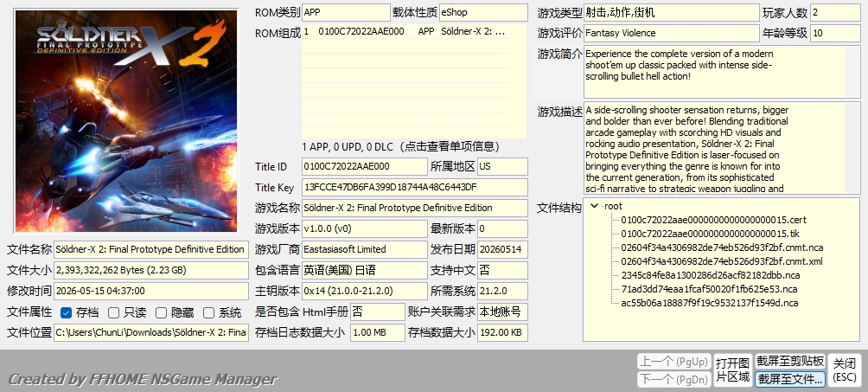Open the Söldner-X 2 cover art thumbnail
This screenshot has height=392, width=868.
(126, 121)
